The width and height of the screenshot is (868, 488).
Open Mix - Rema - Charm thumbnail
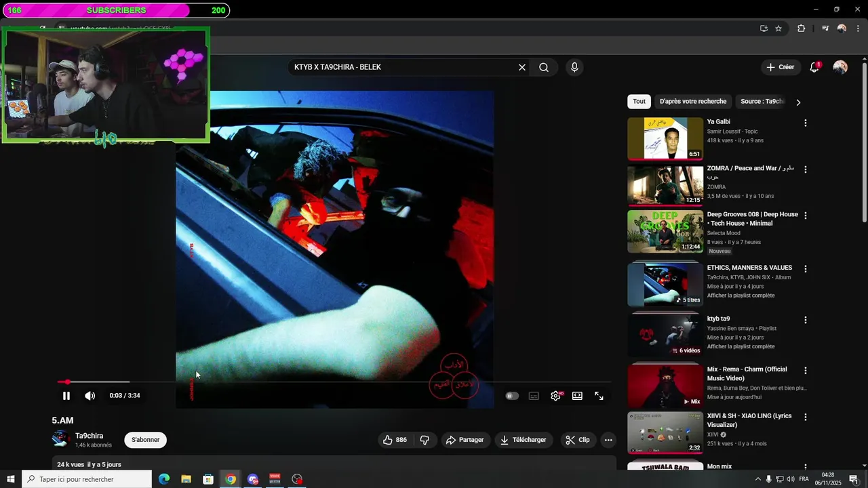click(665, 386)
